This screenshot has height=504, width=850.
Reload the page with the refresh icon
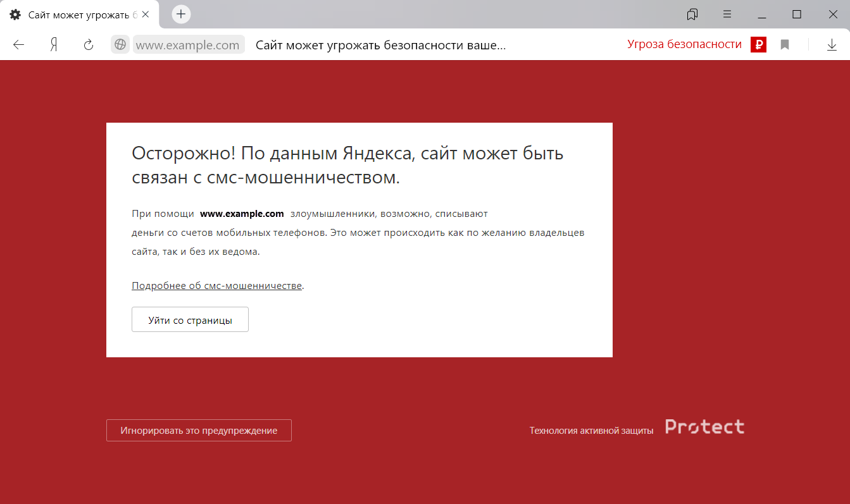(89, 45)
